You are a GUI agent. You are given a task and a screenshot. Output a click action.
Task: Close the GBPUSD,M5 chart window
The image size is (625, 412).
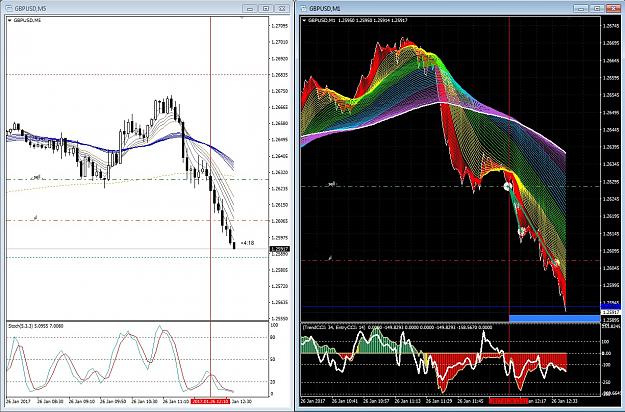[x=281, y=8]
